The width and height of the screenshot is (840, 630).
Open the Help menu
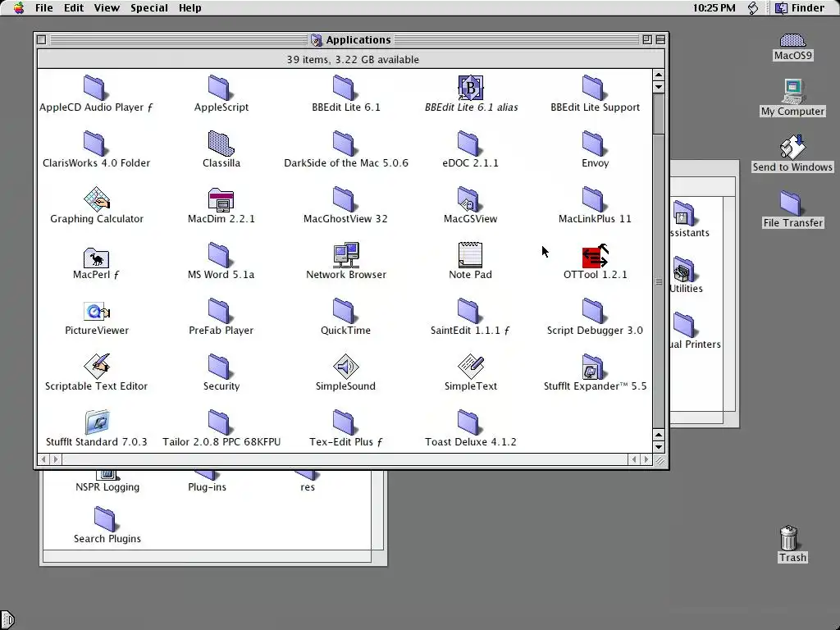point(189,8)
